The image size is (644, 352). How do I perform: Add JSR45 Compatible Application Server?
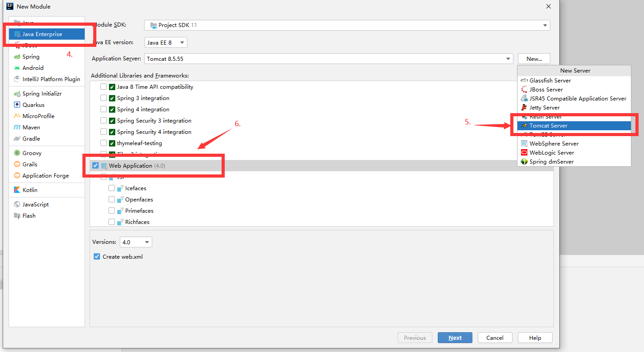(x=574, y=98)
